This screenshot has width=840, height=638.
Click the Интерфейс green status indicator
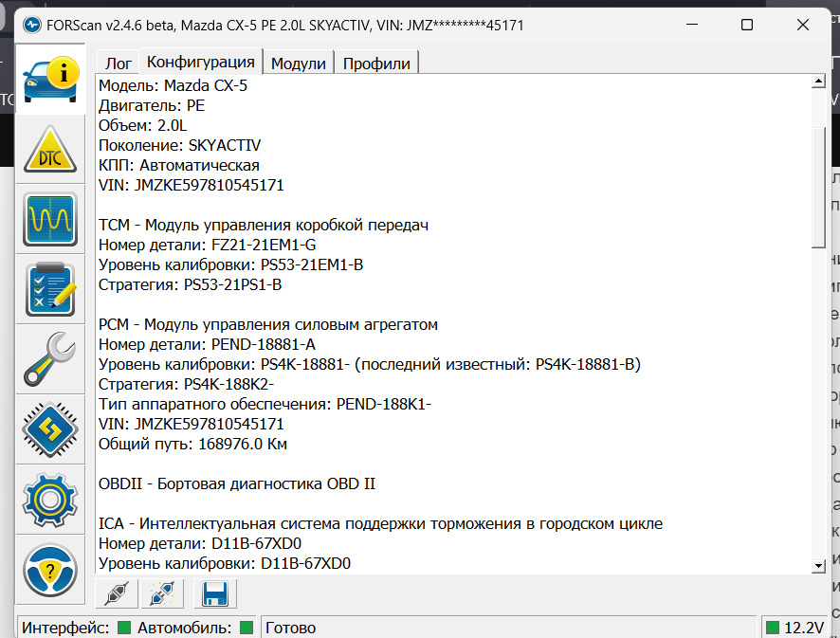pos(124,628)
